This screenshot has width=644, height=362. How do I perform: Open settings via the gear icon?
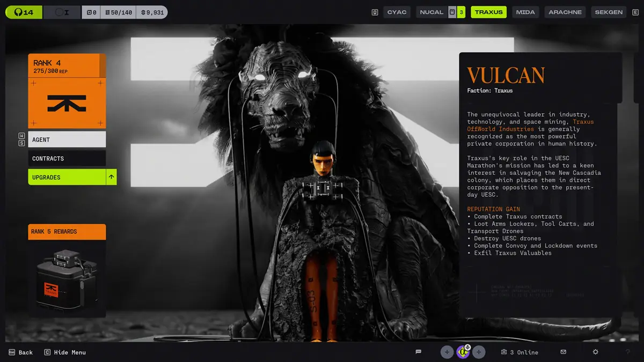pos(595,352)
